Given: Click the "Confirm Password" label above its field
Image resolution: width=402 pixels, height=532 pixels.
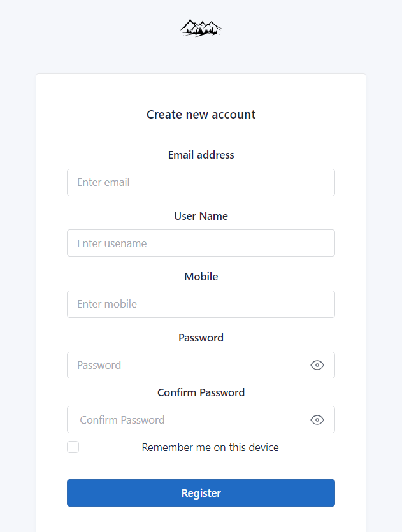Looking at the screenshot, I should [x=201, y=392].
